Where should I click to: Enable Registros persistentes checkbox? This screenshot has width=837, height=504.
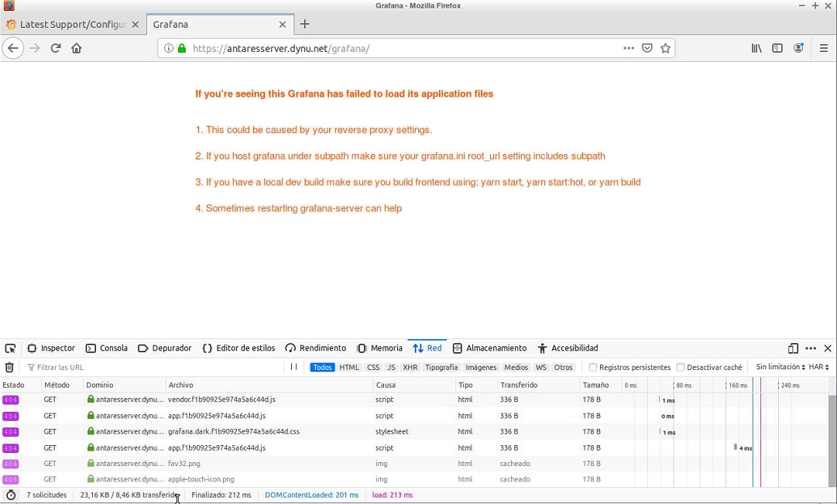[x=592, y=367]
